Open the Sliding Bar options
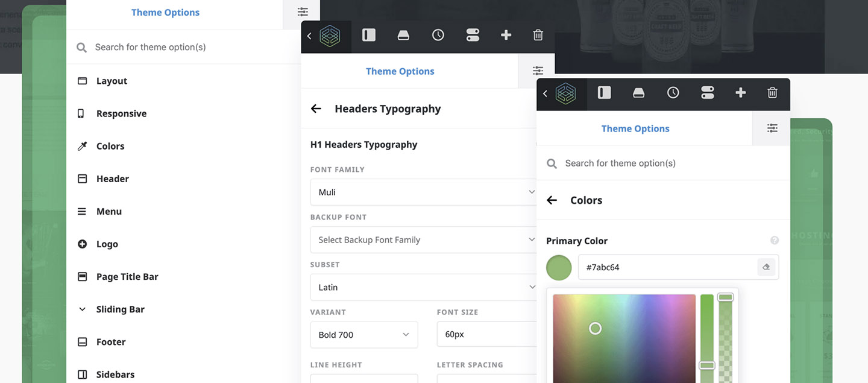This screenshot has width=868, height=383. [120, 309]
